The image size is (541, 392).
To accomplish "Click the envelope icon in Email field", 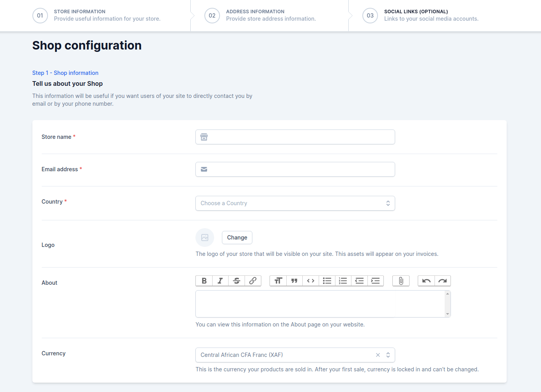I will click(204, 169).
